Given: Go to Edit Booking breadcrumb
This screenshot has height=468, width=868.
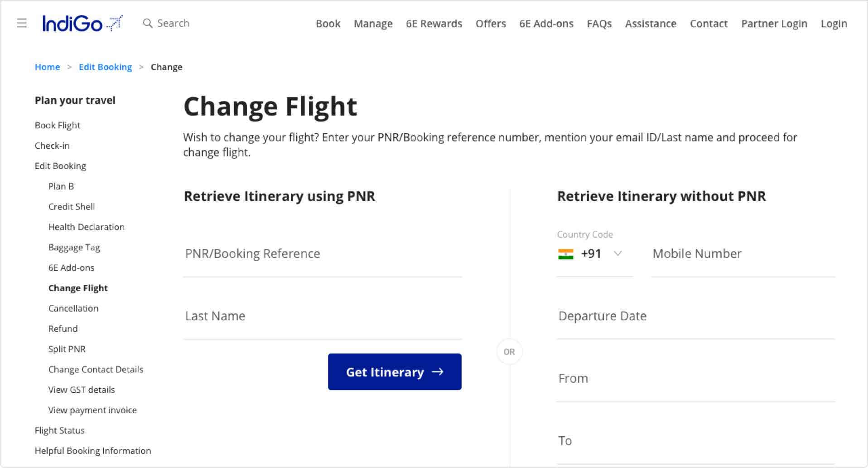Looking at the screenshot, I should click(x=105, y=67).
